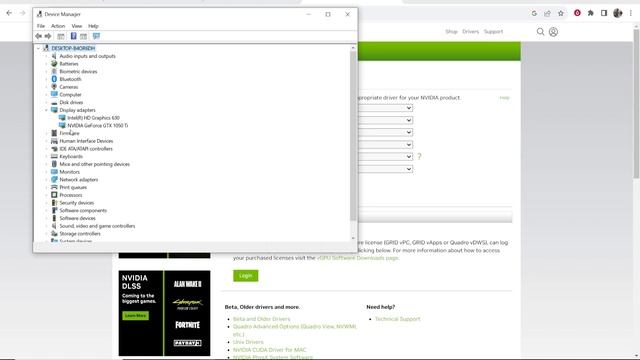Open the NVIDIA CUDA Driver for MAC link

point(269,350)
